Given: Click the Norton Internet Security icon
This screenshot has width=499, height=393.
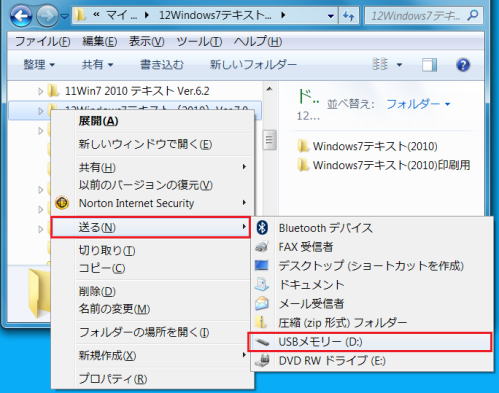Looking at the screenshot, I should tap(62, 203).
